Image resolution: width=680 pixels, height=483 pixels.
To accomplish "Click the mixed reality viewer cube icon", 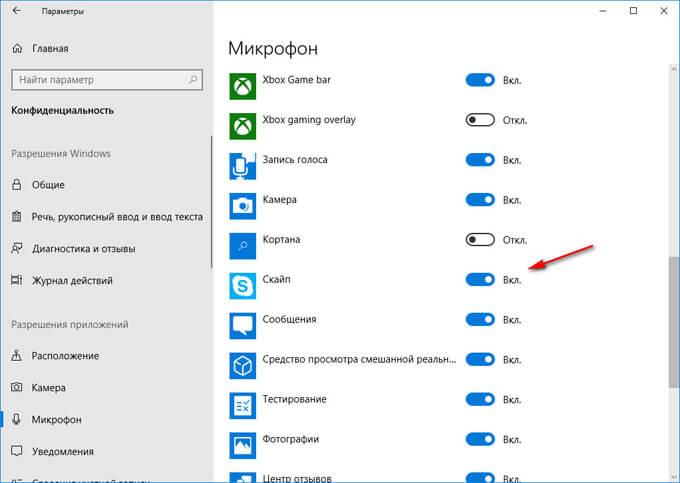I will 242,366.
